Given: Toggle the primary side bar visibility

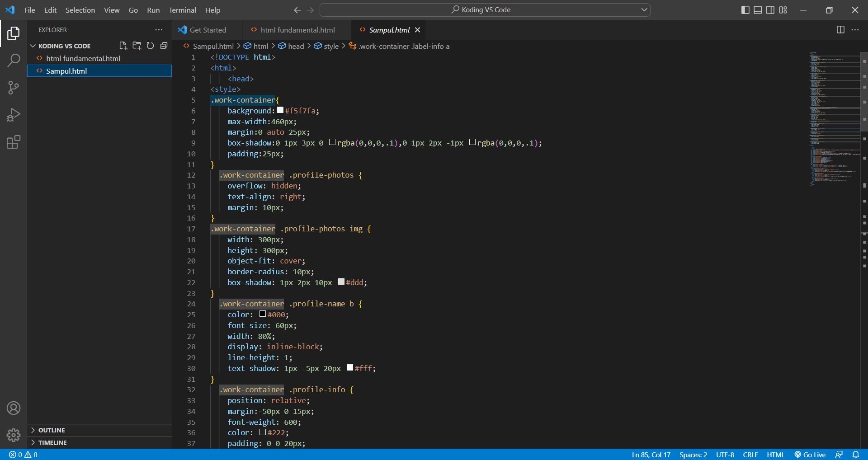Looking at the screenshot, I should coord(745,10).
